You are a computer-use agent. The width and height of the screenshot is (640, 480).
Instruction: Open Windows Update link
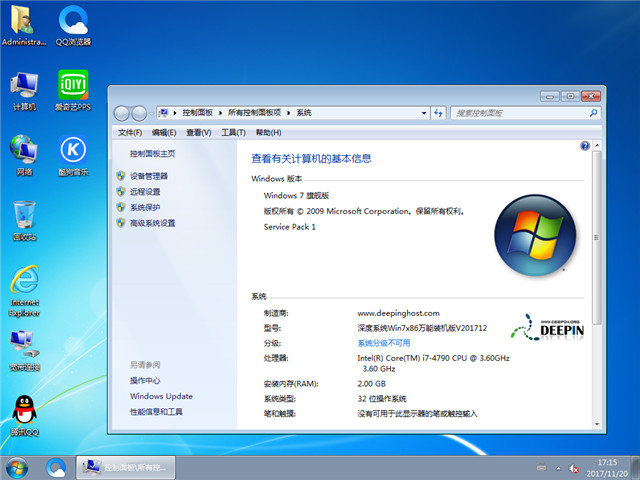click(x=161, y=396)
